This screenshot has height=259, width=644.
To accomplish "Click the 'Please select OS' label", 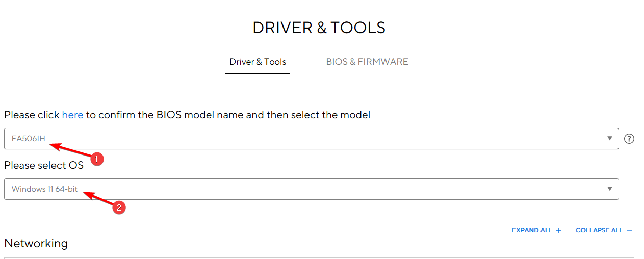I will (x=44, y=166).
